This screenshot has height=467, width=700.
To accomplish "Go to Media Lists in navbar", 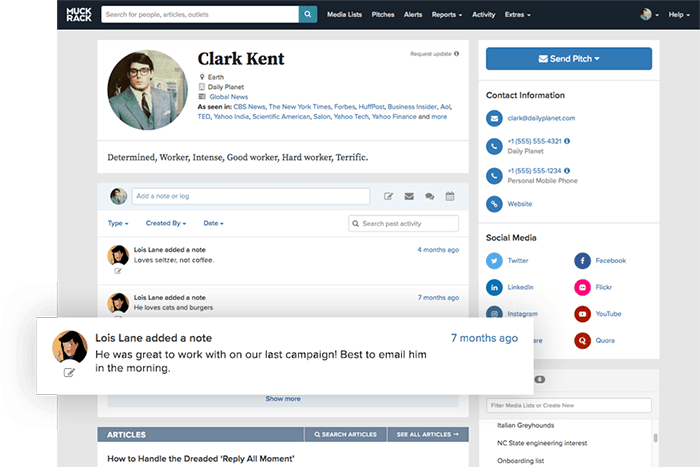I will coord(344,14).
